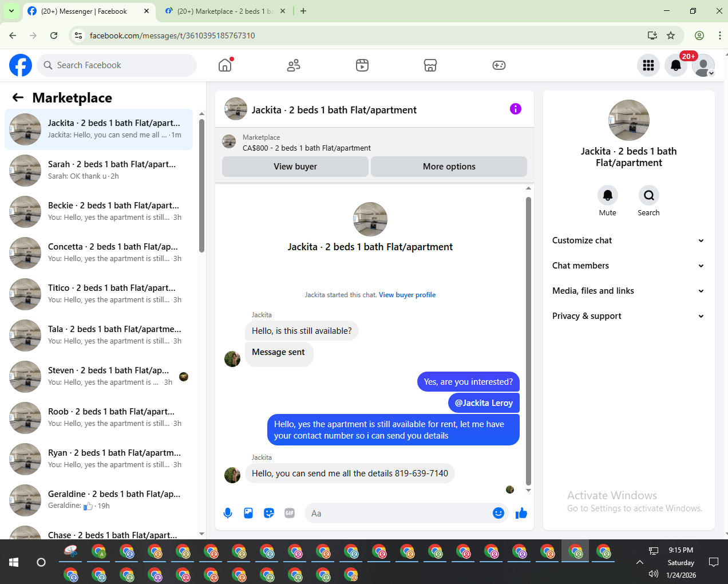Screen dimensions: 728x584
Task: Open Steven conversation in list
Action: click(x=99, y=377)
